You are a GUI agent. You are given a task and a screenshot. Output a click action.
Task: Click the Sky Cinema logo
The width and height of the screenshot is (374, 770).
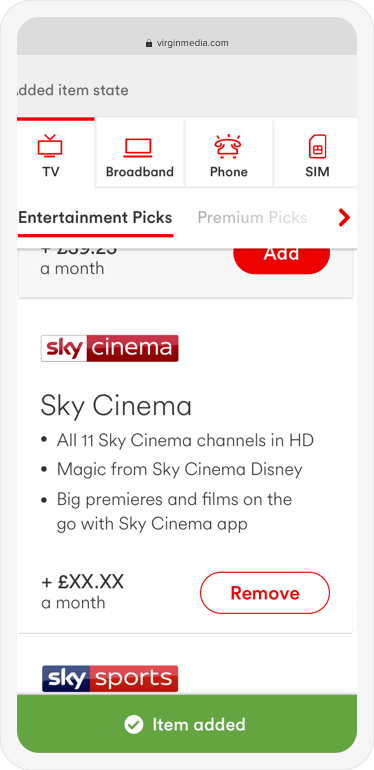tap(109, 348)
